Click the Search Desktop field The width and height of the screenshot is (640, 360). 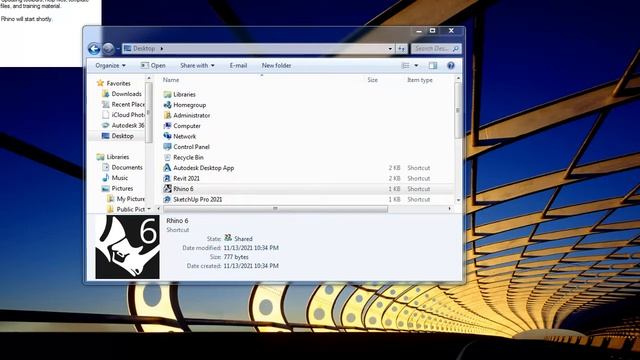coord(436,49)
